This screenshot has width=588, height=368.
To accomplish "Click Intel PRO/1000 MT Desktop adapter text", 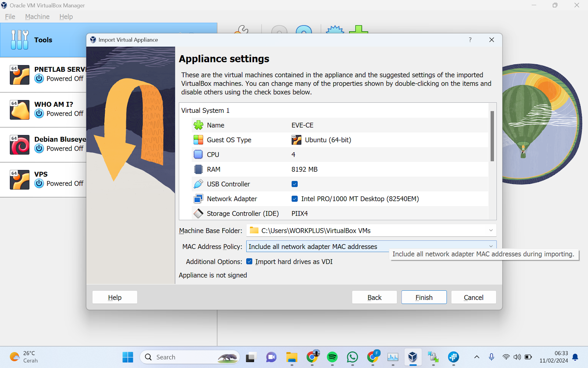I will (360, 199).
